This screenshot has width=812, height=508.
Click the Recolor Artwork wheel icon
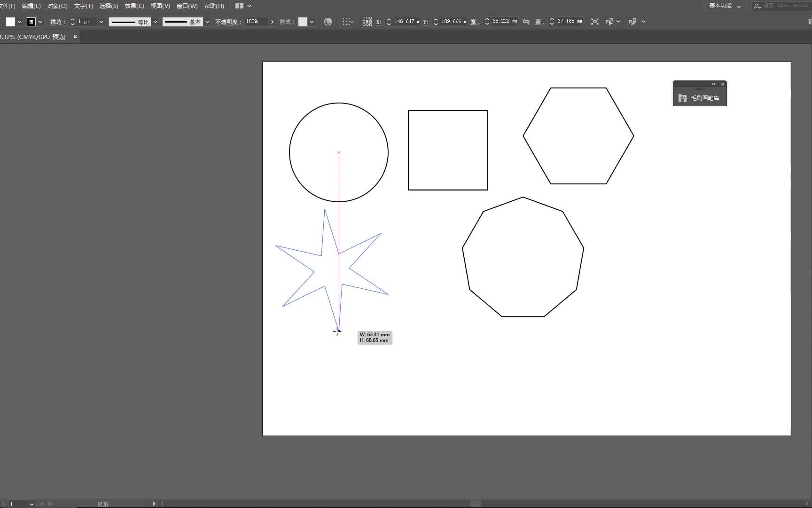click(x=328, y=22)
